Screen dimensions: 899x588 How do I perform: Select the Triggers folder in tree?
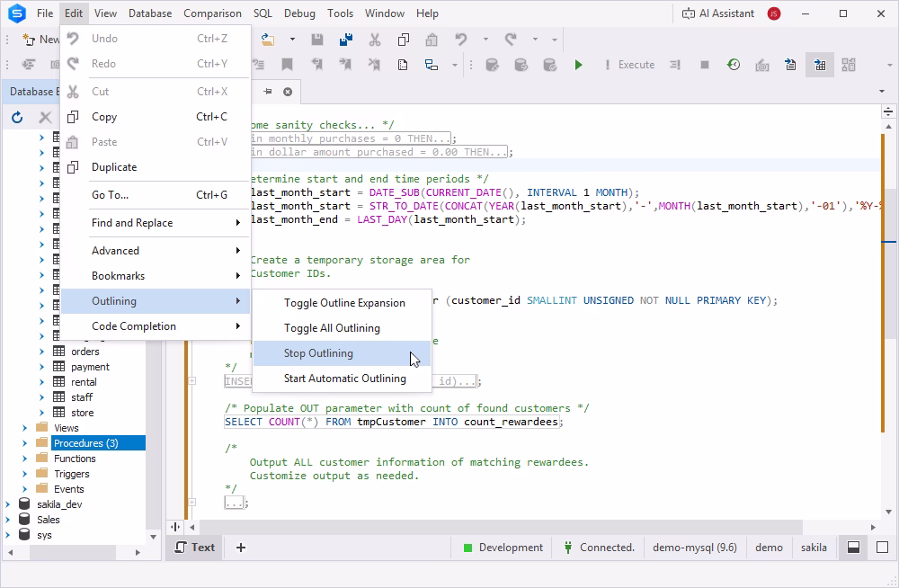pos(72,474)
